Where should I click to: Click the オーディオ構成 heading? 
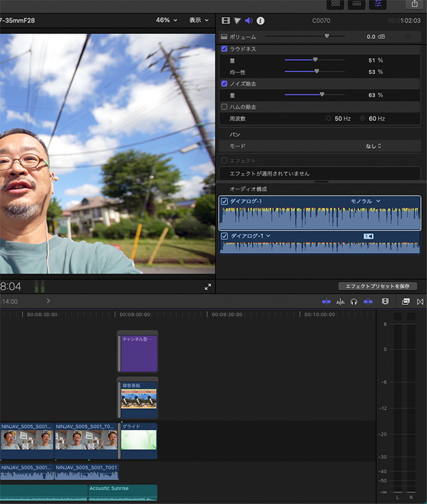coord(248,189)
